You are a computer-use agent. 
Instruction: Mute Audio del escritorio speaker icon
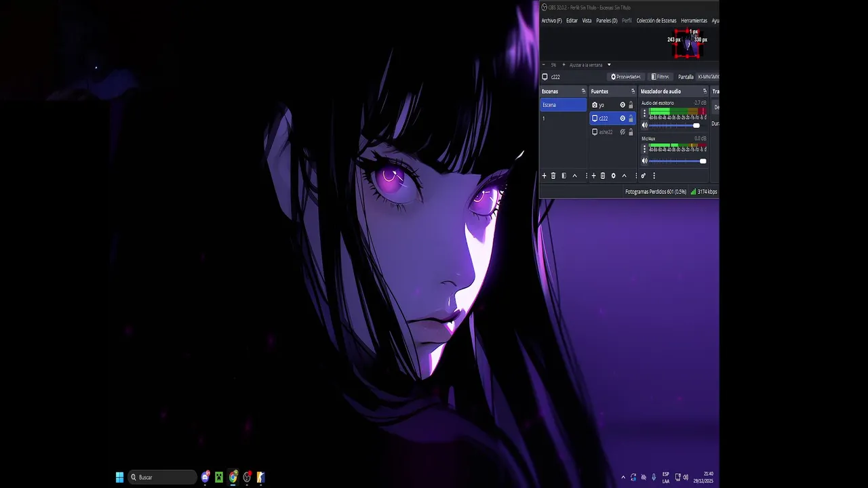(644, 125)
